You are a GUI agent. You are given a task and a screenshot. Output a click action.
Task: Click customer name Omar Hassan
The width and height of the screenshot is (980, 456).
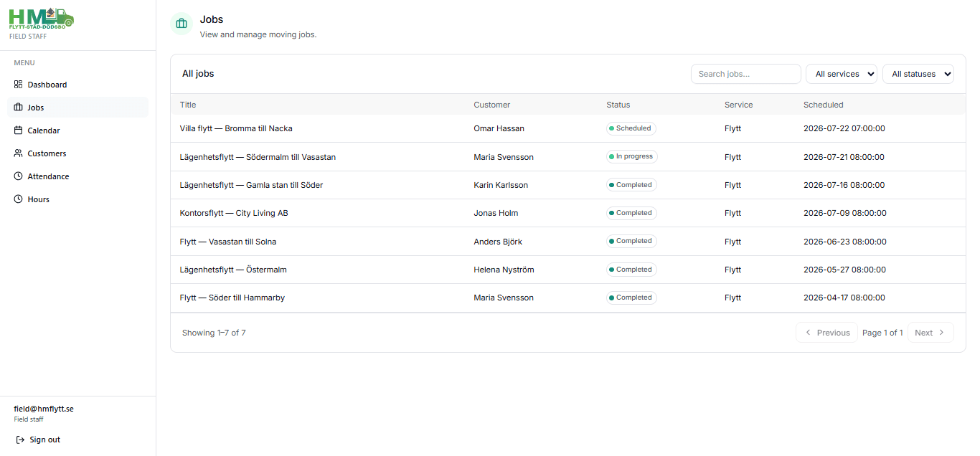click(x=499, y=128)
